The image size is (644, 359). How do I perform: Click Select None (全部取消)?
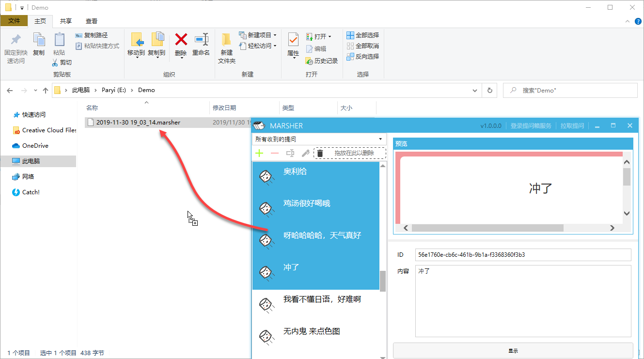(363, 46)
